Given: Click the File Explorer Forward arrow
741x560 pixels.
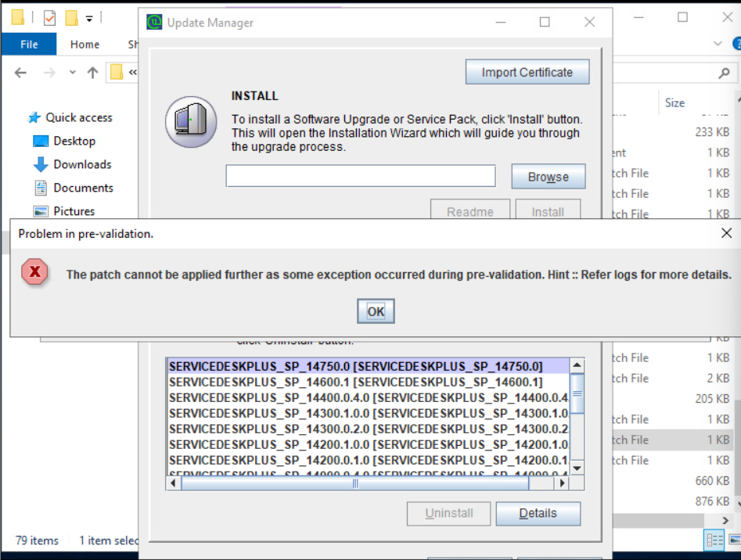Looking at the screenshot, I should 49,73.
